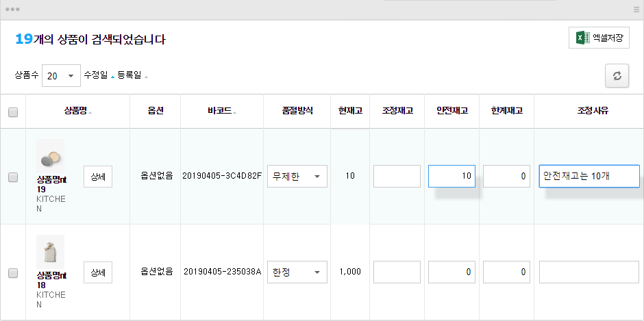Click 옵션없음 text in 상품명nt 19 row

click(156, 175)
